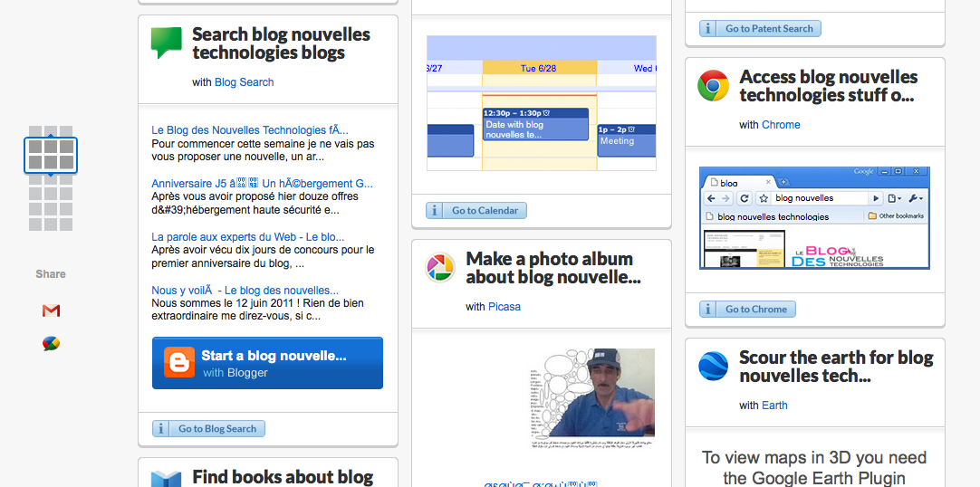This screenshot has width=980, height=487.
Task: Click the highlighted section in the page grid navigator
Action: tap(51, 155)
